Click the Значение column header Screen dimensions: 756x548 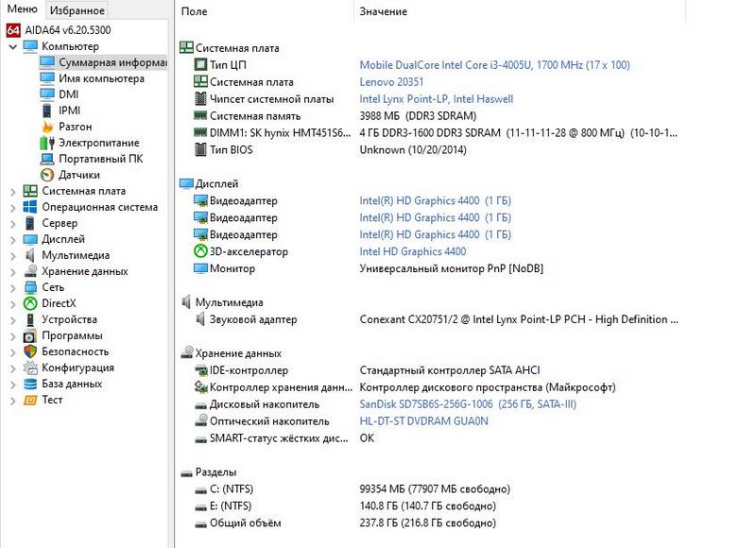[x=384, y=11]
